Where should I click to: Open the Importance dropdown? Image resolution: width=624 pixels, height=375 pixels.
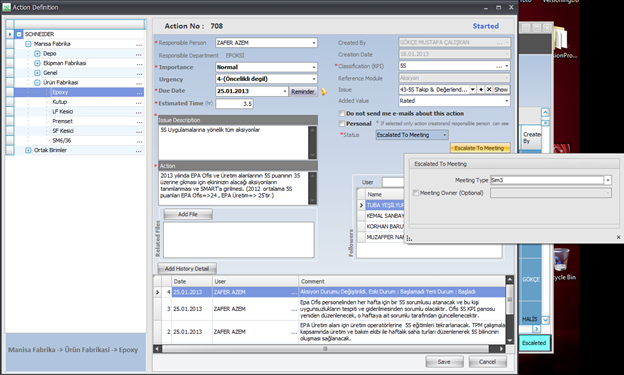[x=314, y=67]
